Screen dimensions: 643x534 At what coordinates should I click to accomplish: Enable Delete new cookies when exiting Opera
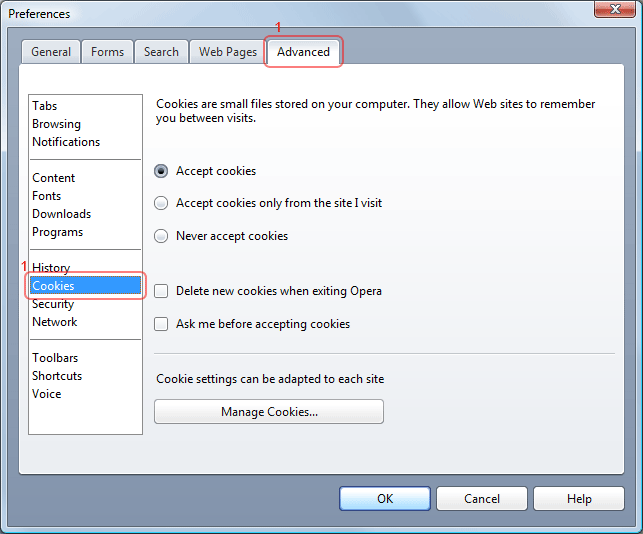(x=161, y=291)
